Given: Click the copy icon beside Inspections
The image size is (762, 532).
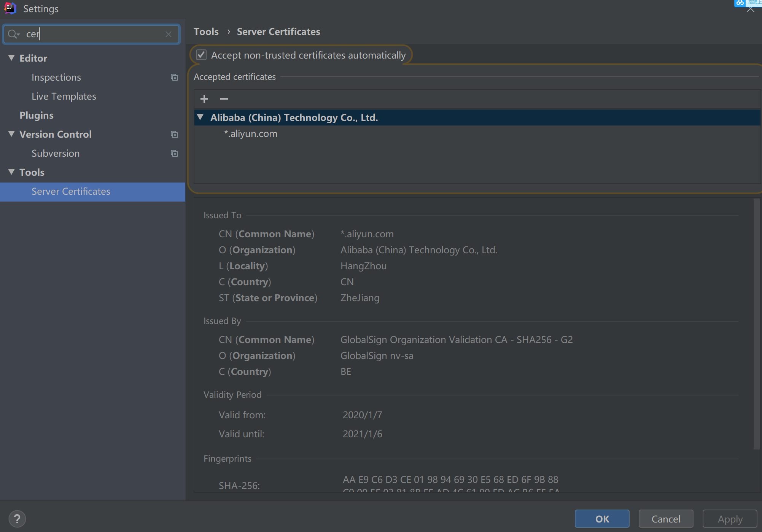Looking at the screenshot, I should click(174, 77).
